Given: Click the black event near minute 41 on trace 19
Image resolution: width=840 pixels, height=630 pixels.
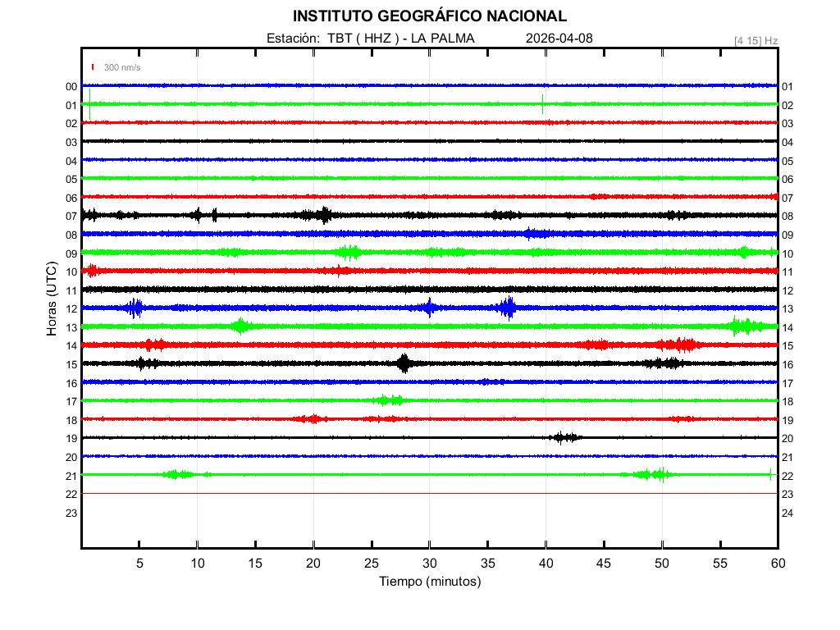Looking at the screenshot, I should point(564,437).
